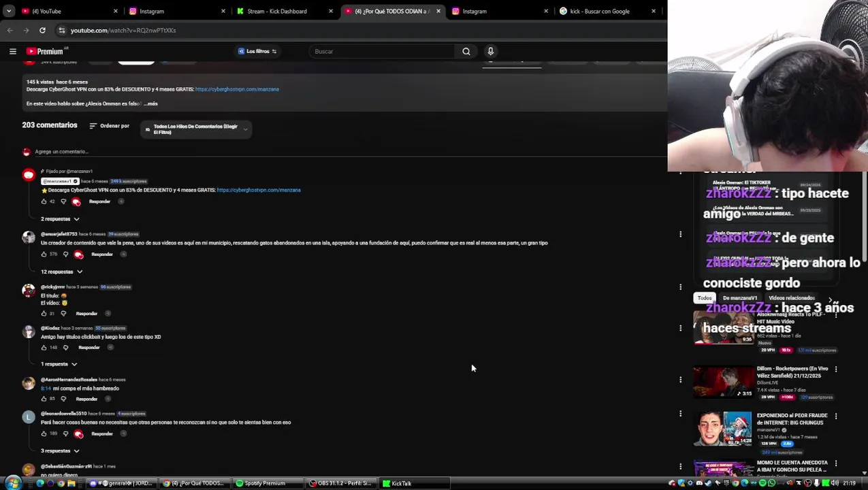Image resolution: width=868 pixels, height=490 pixels.
Task: Open the CyberGhost link in pinned comment
Action: [x=259, y=190]
